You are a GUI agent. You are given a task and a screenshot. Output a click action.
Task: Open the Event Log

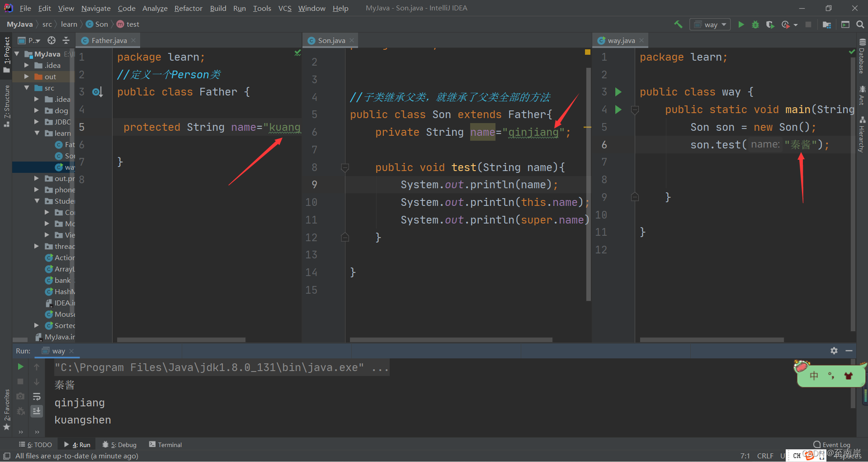(x=832, y=445)
